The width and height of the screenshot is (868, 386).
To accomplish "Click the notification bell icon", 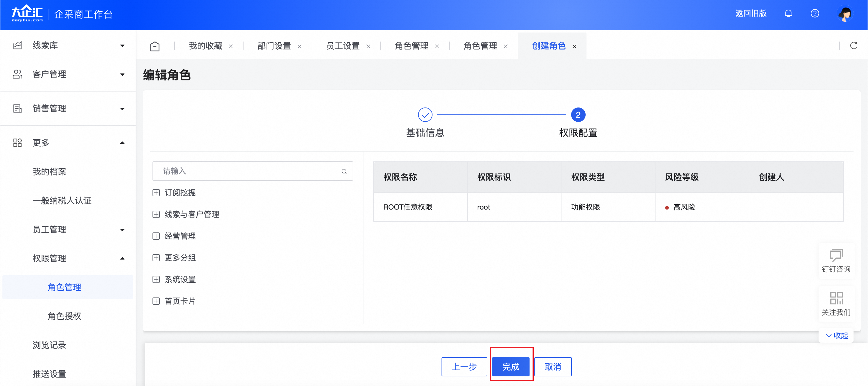I will click(x=788, y=14).
